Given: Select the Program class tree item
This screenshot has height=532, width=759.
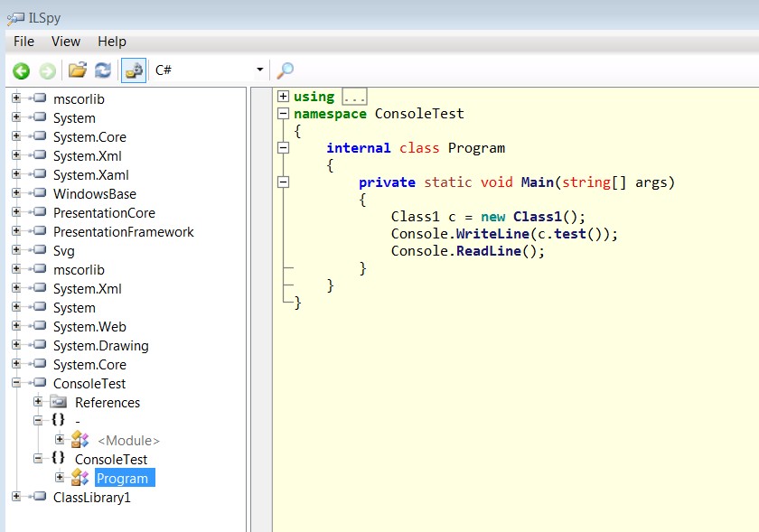Looking at the screenshot, I should click(x=122, y=479).
